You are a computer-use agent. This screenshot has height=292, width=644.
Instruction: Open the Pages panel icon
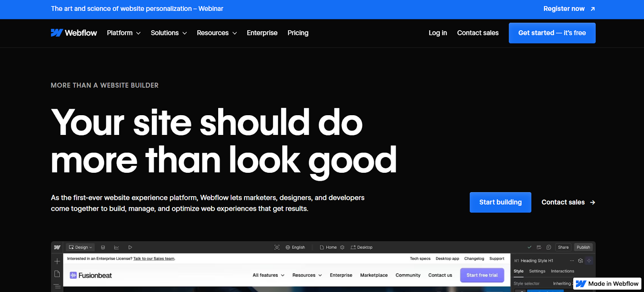[x=57, y=274]
